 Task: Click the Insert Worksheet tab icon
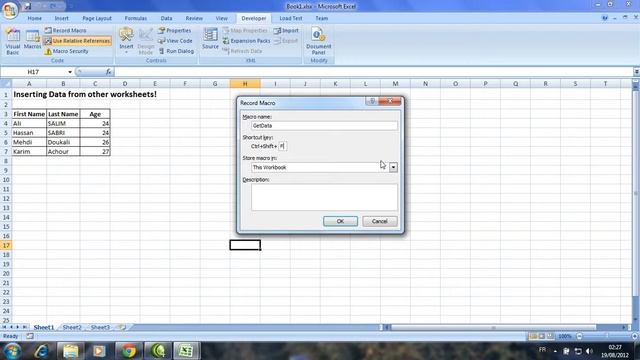click(x=122, y=327)
